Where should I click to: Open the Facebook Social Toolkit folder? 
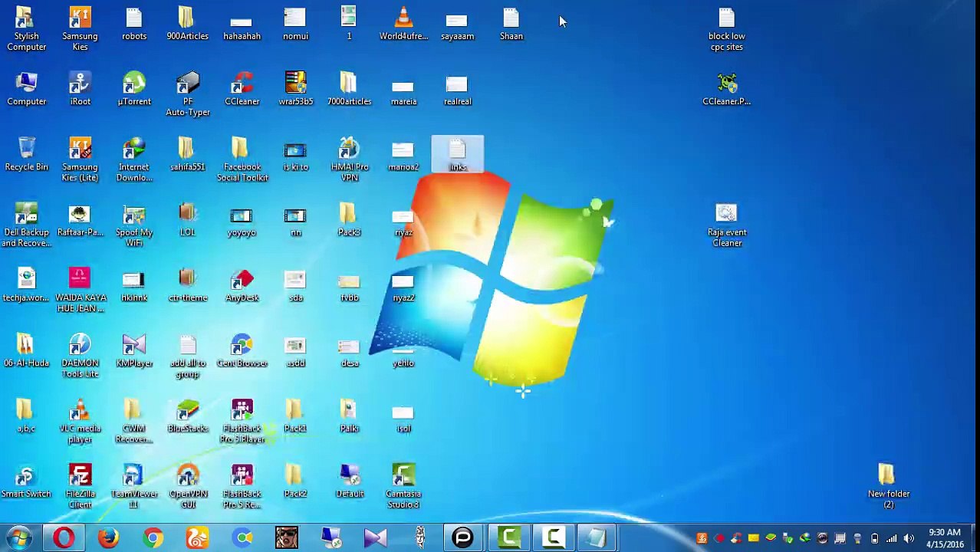(x=242, y=159)
